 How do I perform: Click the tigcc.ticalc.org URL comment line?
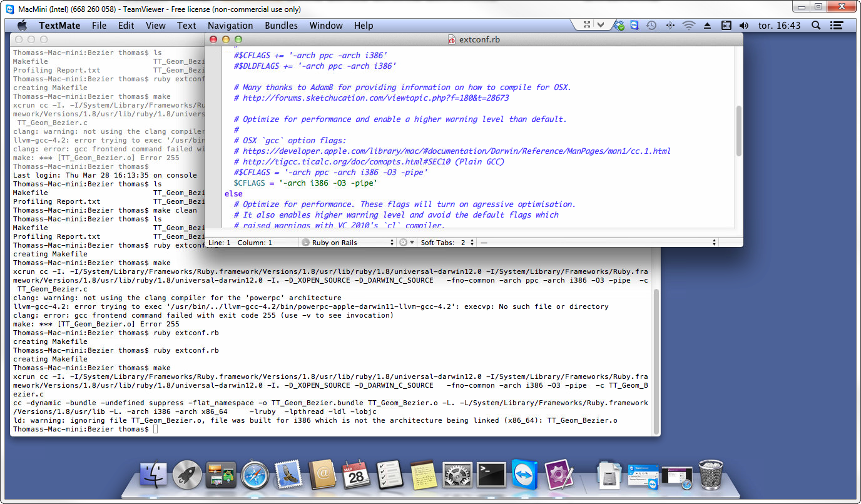click(x=369, y=161)
